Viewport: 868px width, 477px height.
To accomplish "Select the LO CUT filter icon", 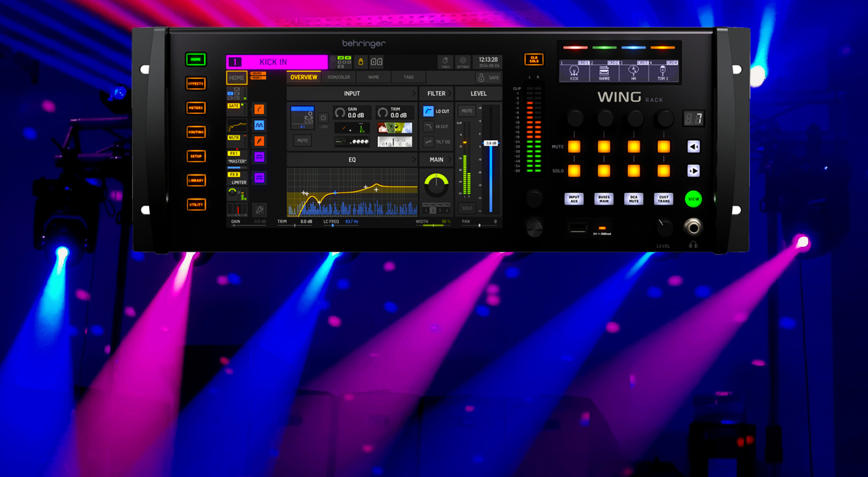I will pyautogui.click(x=428, y=111).
